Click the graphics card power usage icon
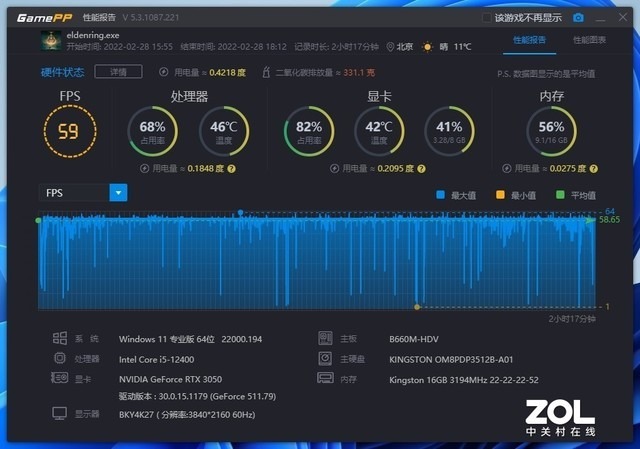 coord(334,169)
